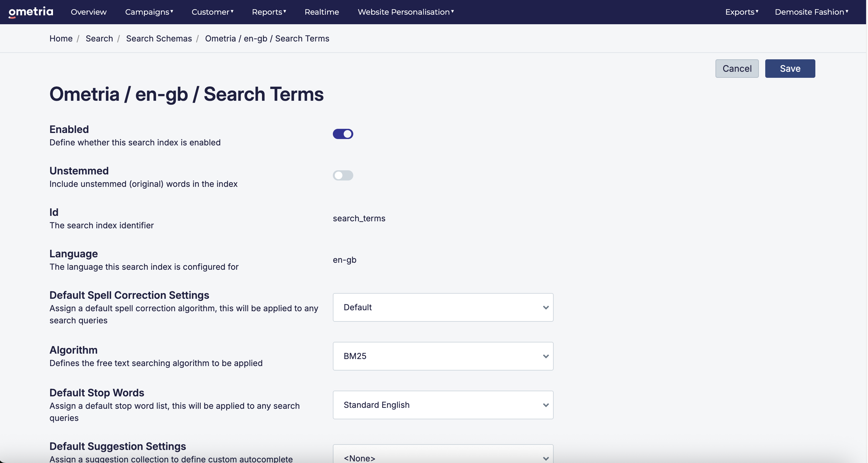Cancel editing the search index

click(x=737, y=69)
